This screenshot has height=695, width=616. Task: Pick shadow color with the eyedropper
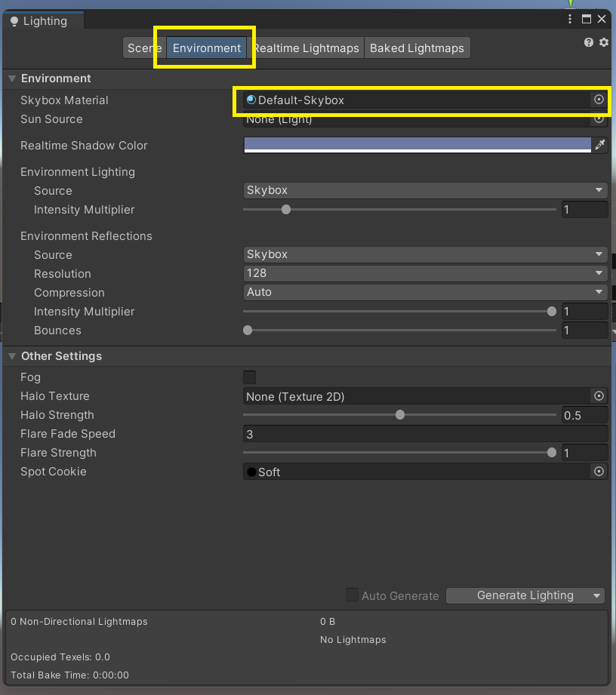[x=600, y=144]
